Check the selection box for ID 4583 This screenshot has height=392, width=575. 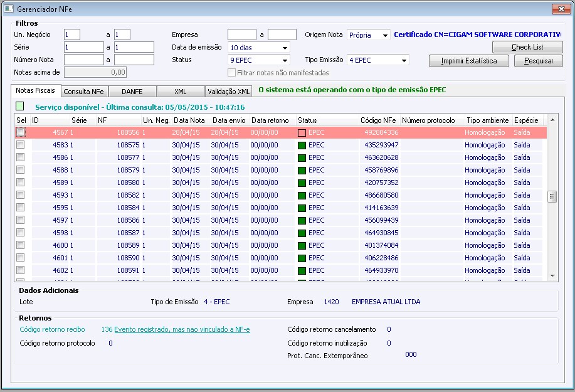21,145
